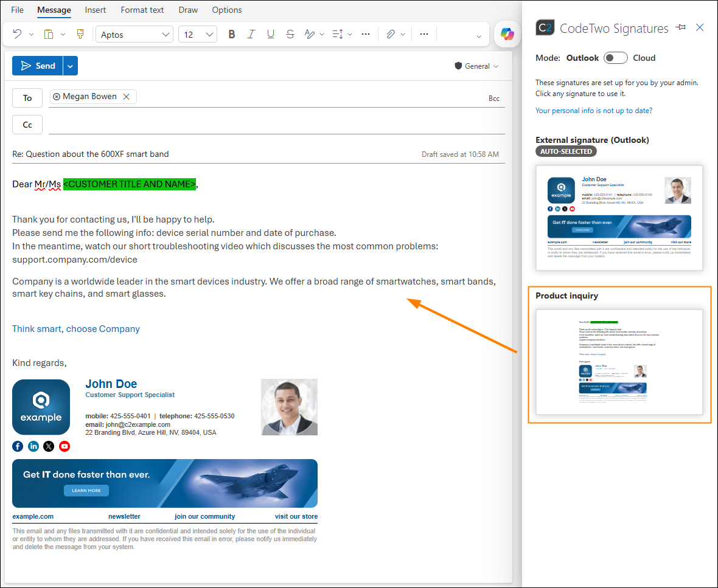718x588 pixels.
Task: Open the font size 12 dropdown
Action: coord(197,34)
